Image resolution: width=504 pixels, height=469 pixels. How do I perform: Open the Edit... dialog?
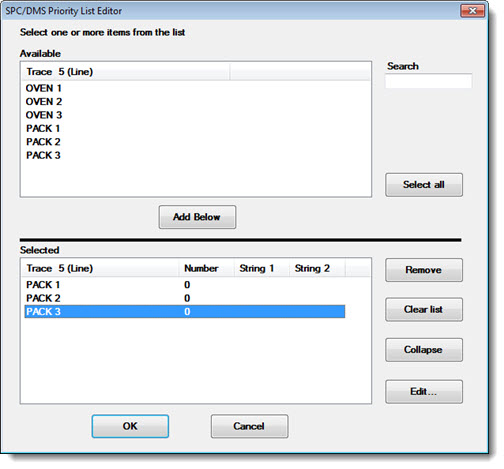(424, 391)
